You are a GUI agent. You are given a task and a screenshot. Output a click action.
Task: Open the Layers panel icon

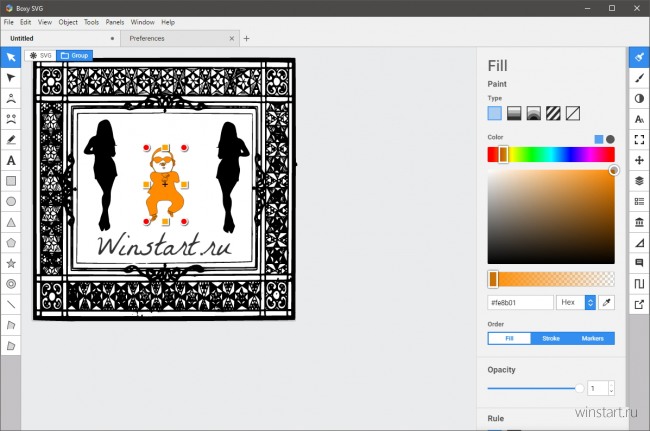(x=639, y=180)
